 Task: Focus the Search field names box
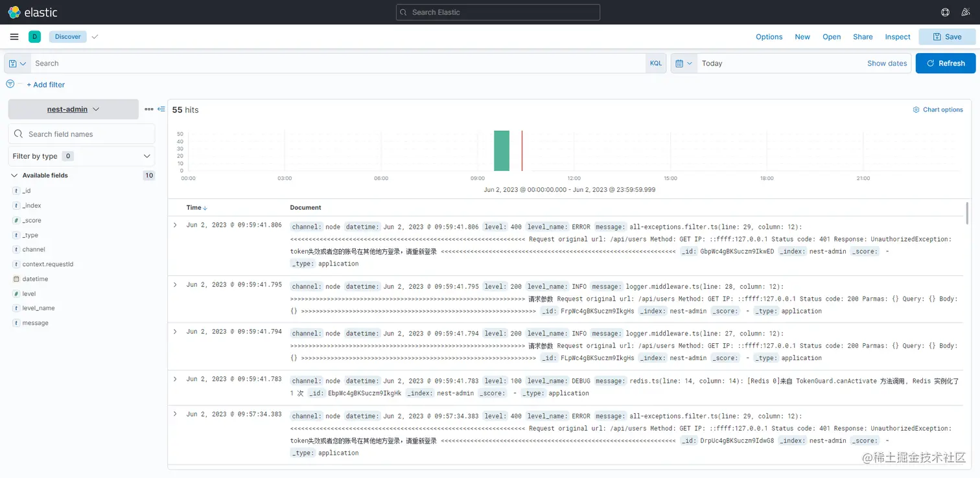82,134
